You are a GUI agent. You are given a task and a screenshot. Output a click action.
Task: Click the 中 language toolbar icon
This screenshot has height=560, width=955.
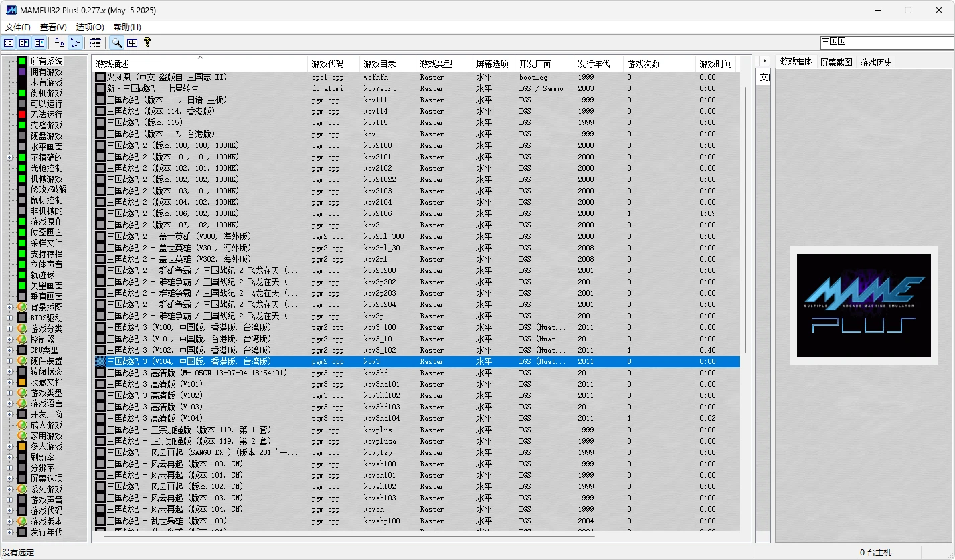tap(133, 43)
